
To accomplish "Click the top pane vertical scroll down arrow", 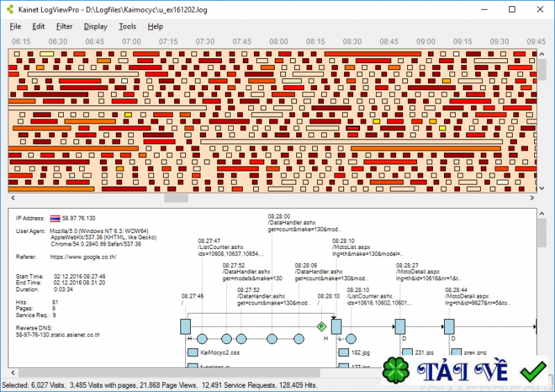I will pyautogui.click(x=542, y=189).
